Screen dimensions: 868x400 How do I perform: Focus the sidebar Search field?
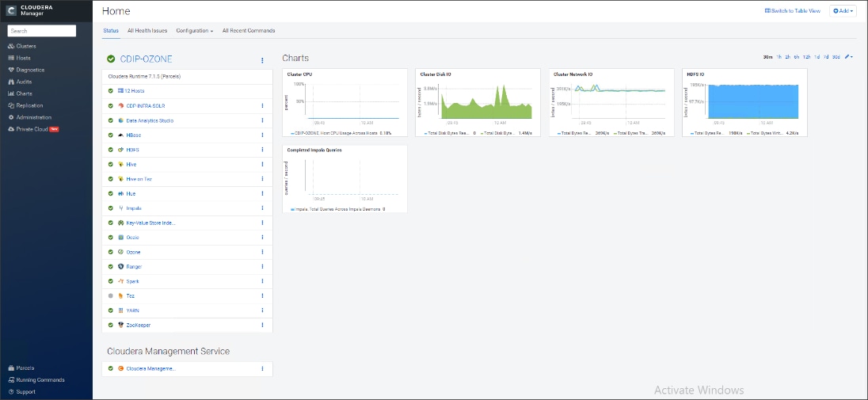coord(41,31)
